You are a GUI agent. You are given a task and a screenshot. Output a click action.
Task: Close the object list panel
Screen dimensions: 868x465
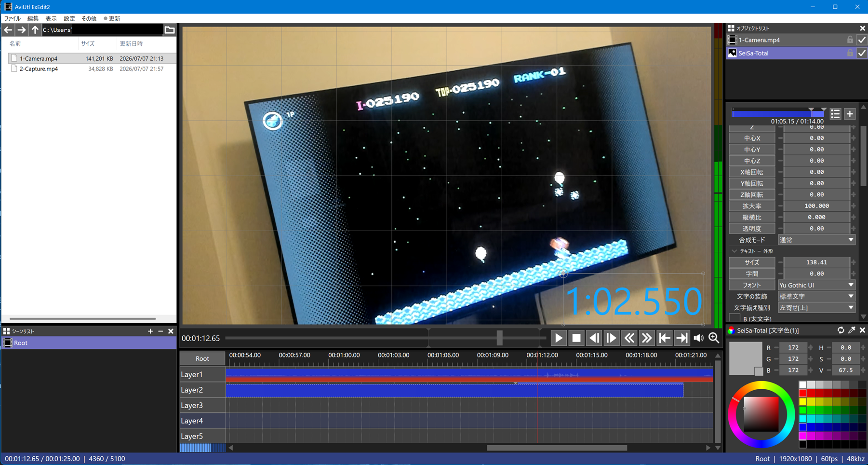pyautogui.click(x=863, y=28)
